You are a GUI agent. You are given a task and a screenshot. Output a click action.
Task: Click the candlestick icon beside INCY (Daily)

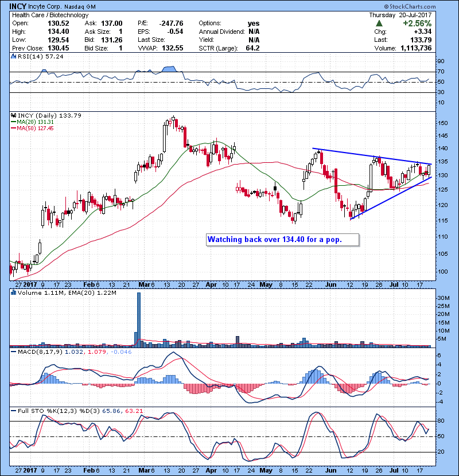(x=13, y=115)
